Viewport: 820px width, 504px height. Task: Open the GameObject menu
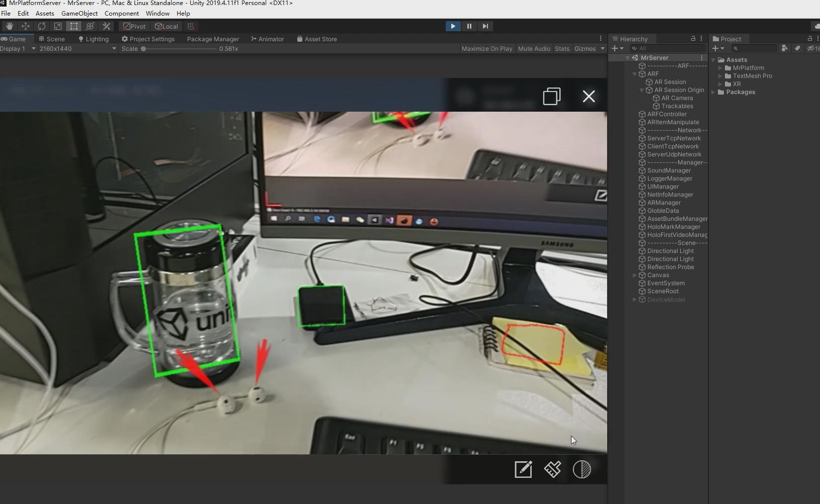[79, 13]
